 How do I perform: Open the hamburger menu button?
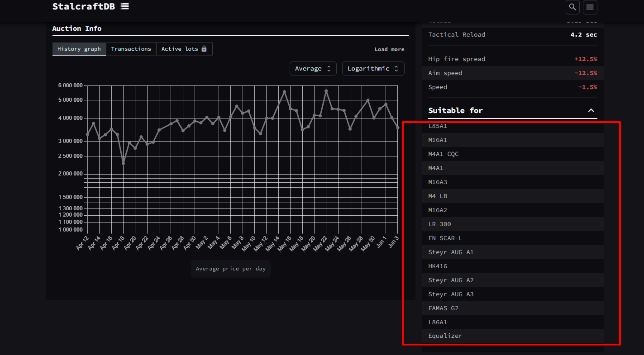pyautogui.click(x=590, y=7)
